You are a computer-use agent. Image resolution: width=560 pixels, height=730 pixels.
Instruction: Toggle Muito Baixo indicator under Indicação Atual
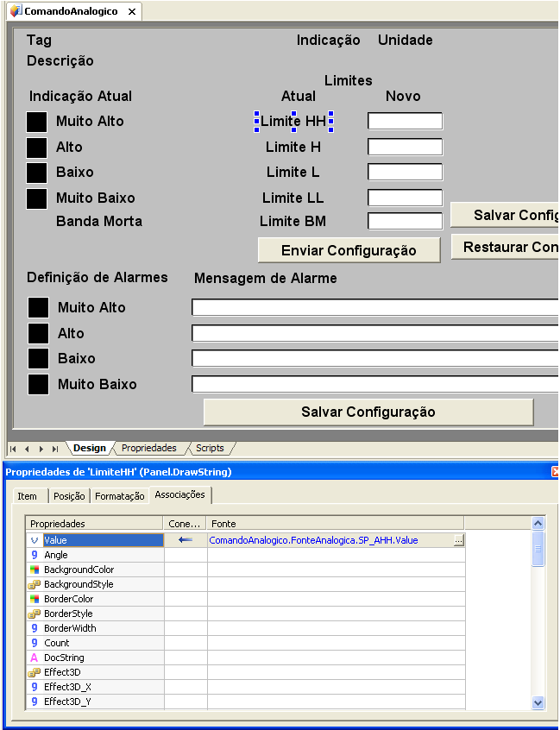pyautogui.click(x=37, y=198)
